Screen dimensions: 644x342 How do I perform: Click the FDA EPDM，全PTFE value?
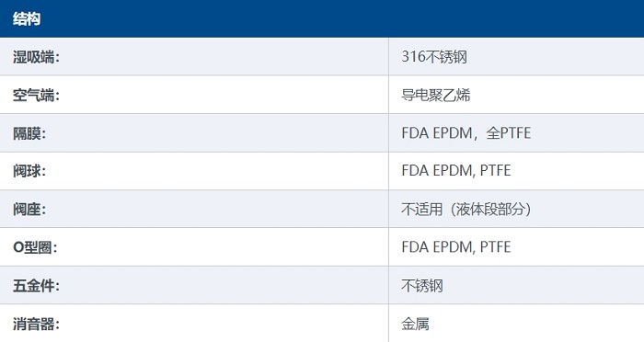[466, 133]
